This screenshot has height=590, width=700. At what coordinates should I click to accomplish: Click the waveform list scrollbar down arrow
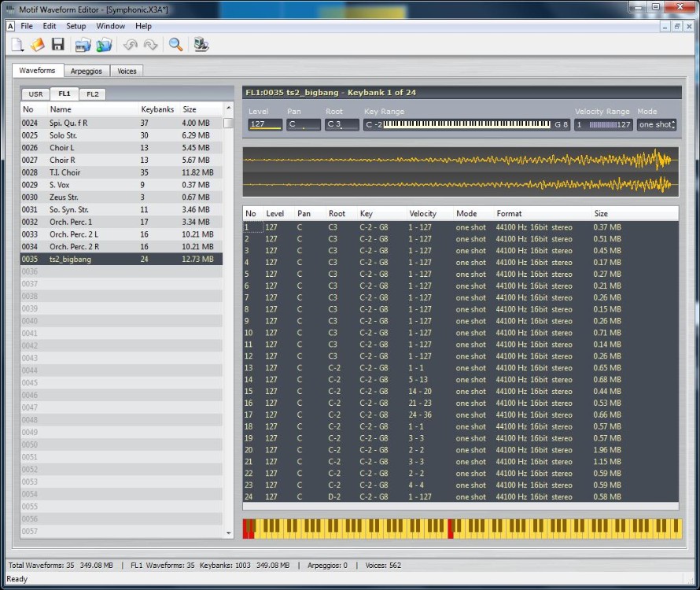click(x=229, y=533)
